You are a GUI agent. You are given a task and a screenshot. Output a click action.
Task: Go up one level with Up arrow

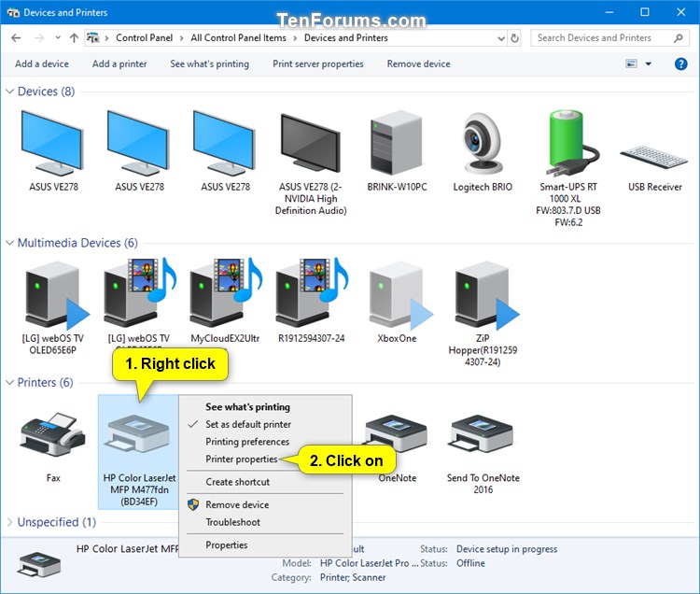click(x=74, y=38)
